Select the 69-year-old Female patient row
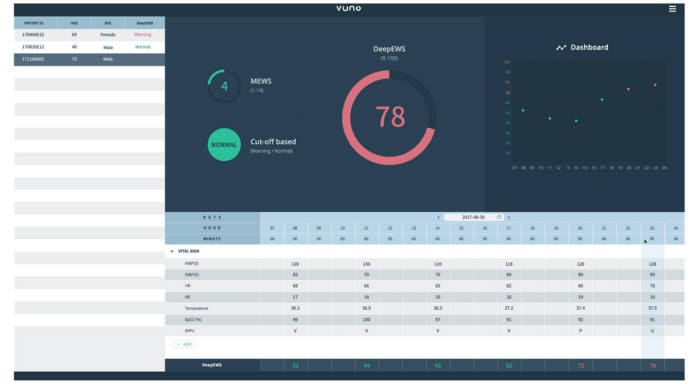700x387 pixels. (x=89, y=34)
